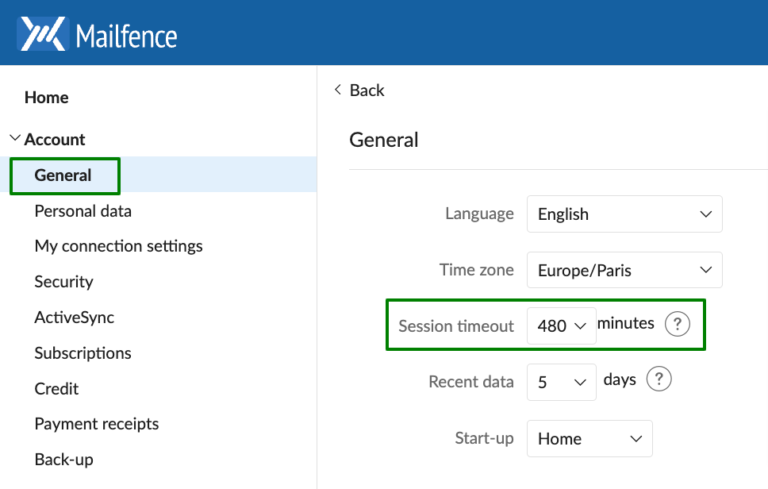Go to Home in the sidebar
Screen dimensions: 768x489
click(47, 98)
